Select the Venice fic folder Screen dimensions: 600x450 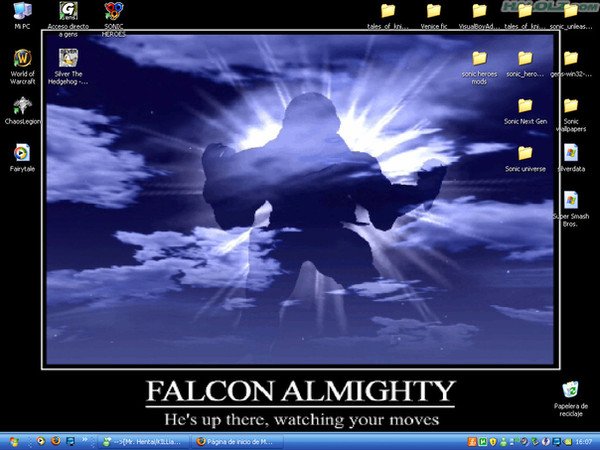(x=434, y=16)
